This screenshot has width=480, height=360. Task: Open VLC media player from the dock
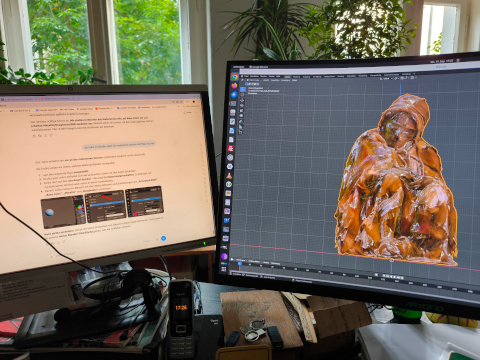pos(229,175)
